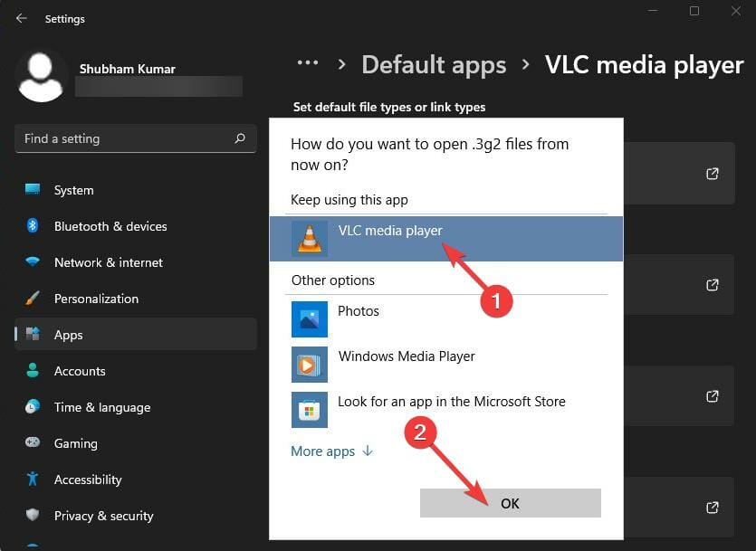
Task: Select Apps in the sidebar
Action: (x=136, y=334)
